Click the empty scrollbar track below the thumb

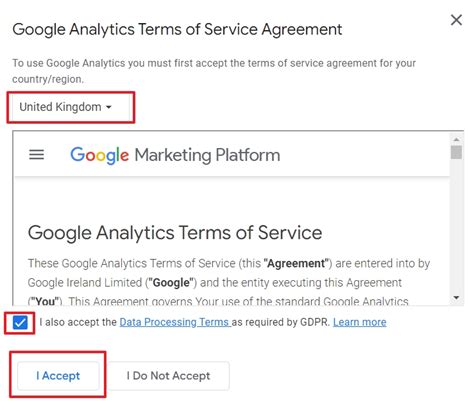coord(456,226)
